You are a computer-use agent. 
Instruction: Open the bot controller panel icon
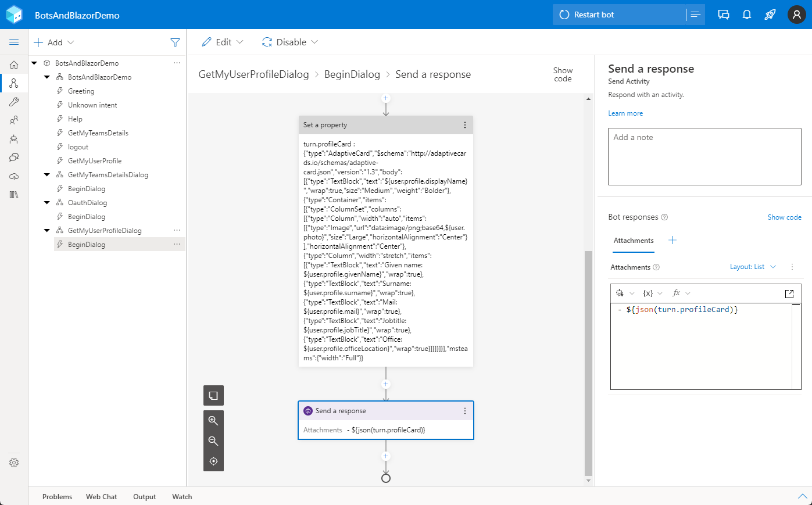pyautogui.click(x=695, y=15)
